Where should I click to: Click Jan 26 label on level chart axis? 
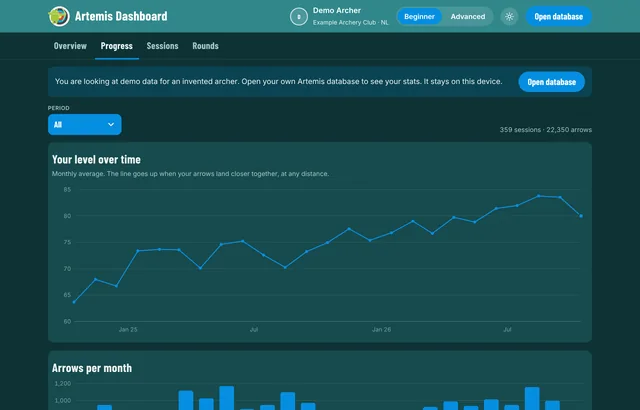381,330
